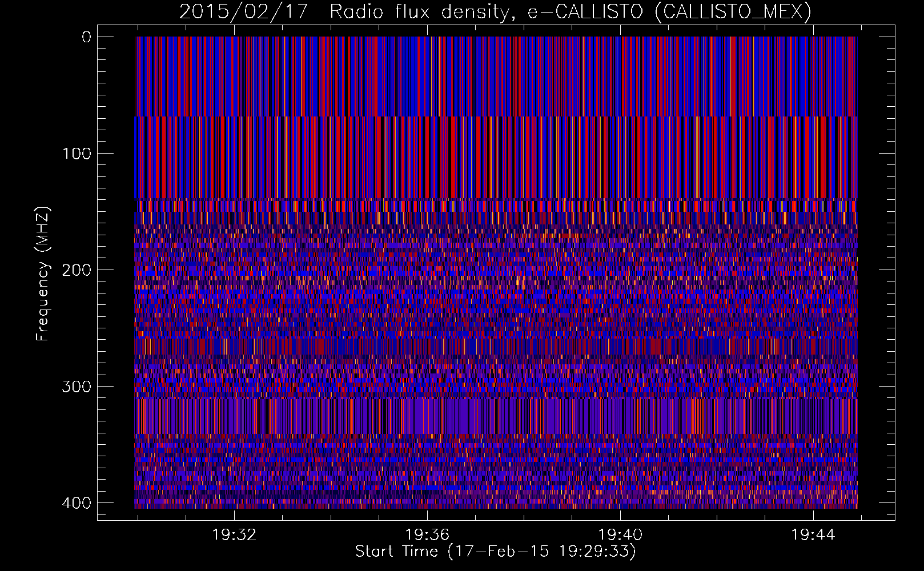Viewport: 924px width, 571px height.
Task: Click the plot title "Radio flux density, e-CALLISTO (CALLISTO_MEX)"
Action: 571,11
